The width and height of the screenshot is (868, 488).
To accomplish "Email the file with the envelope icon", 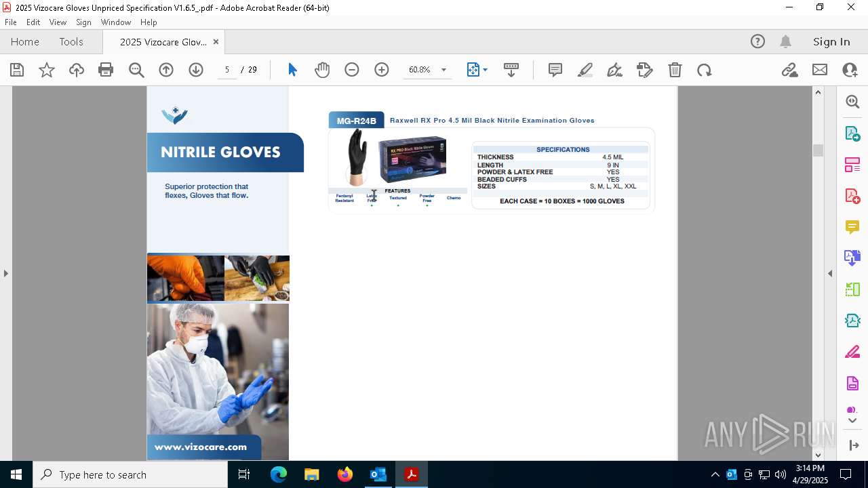I will click(820, 70).
